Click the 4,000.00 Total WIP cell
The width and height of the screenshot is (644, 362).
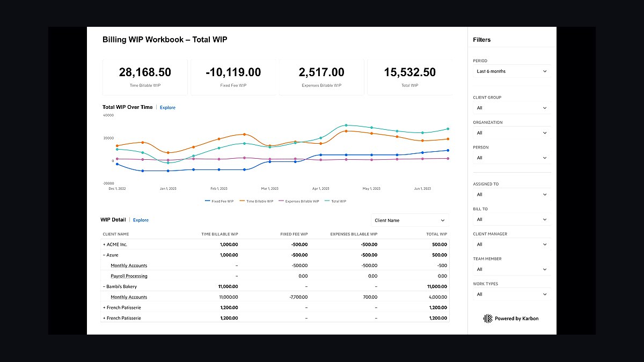point(438,297)
